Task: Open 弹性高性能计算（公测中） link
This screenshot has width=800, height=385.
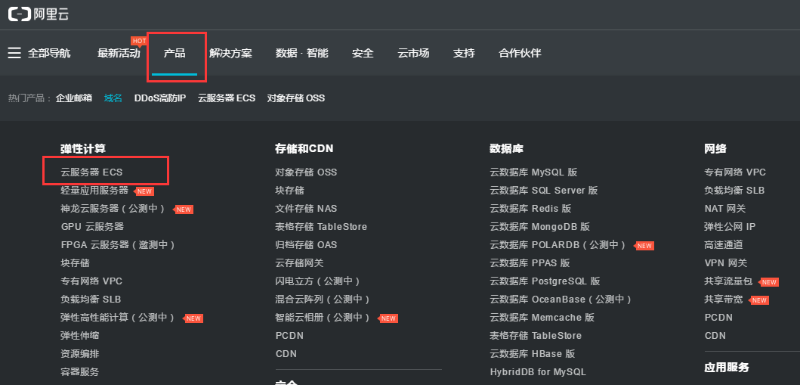Action: [118, 317]
